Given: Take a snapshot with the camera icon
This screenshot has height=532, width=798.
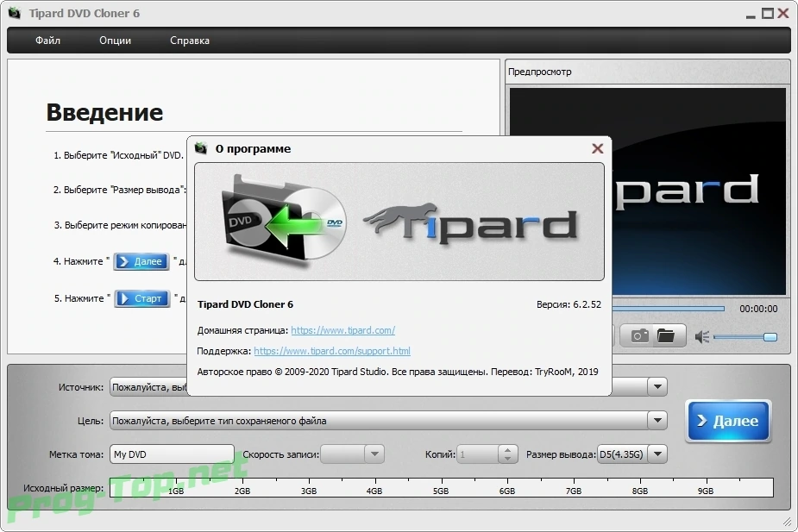Looking at the screenshot, I should click(x=640, y=335).
